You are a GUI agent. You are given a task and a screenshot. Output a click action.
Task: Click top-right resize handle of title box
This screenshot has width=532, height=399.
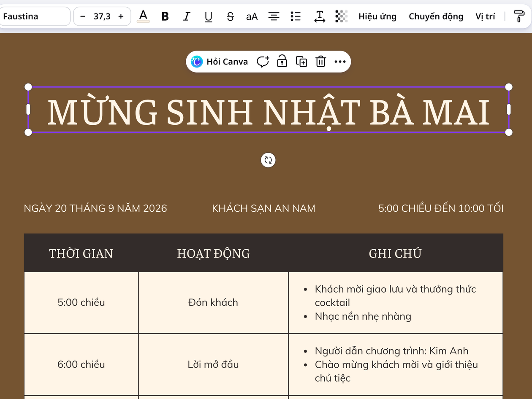click(x=509, y=87)
